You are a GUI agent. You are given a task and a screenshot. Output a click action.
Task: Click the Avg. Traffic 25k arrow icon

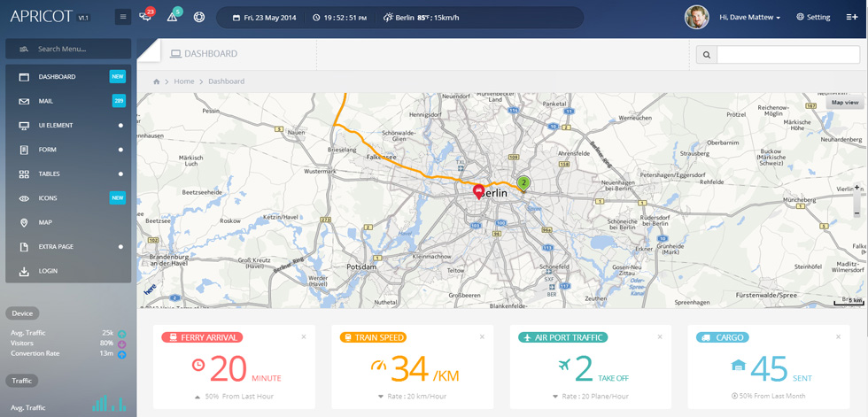[122, 334]
